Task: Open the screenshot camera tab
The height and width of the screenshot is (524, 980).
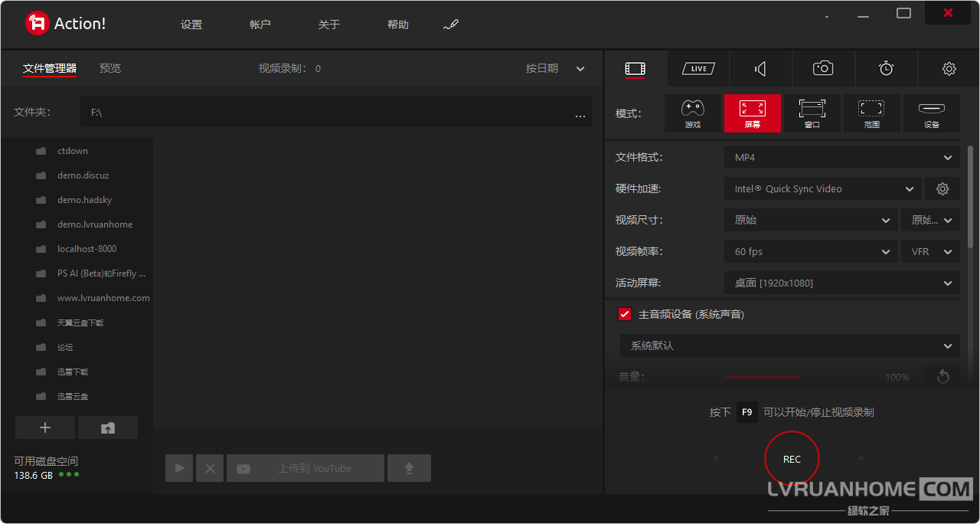Action: click(823, 69)
